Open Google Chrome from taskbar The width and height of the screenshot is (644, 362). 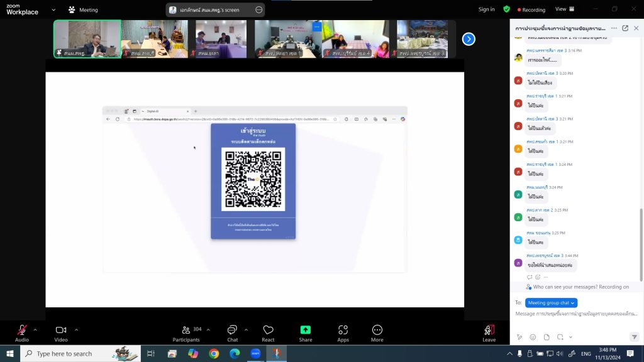click(x=214, y=353)
